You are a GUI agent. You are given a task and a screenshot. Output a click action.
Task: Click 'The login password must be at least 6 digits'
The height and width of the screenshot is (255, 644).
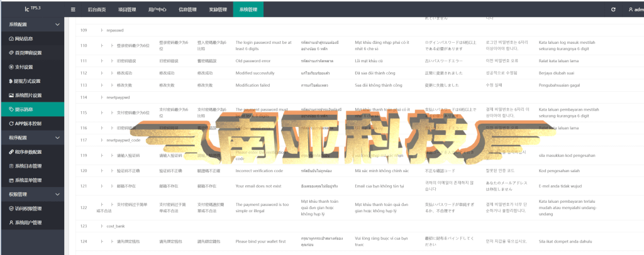point(264,45)
